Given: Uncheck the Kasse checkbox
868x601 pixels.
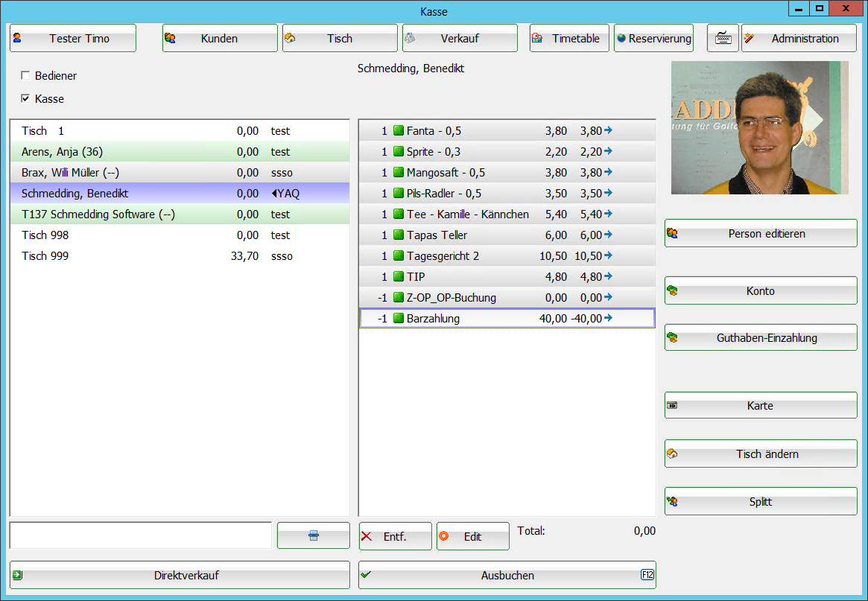Looking at the screenshot, I should tap(26, 99).
